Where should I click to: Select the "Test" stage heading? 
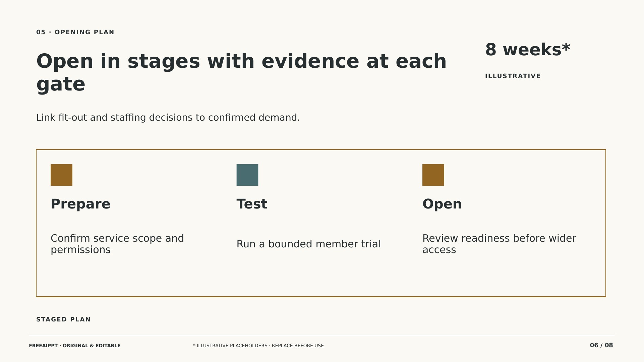(x=252, y=204)
